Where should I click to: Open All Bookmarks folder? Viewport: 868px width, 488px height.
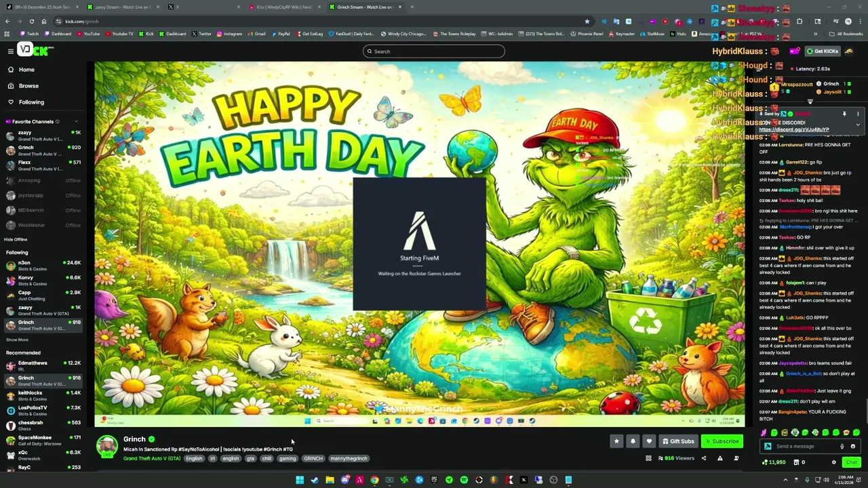coord(846,33)
